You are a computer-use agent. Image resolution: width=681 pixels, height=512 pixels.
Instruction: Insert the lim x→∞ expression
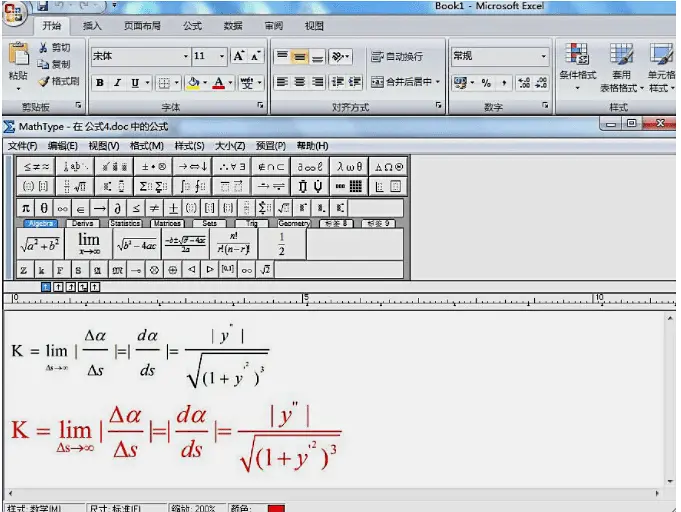coord(89,244)
